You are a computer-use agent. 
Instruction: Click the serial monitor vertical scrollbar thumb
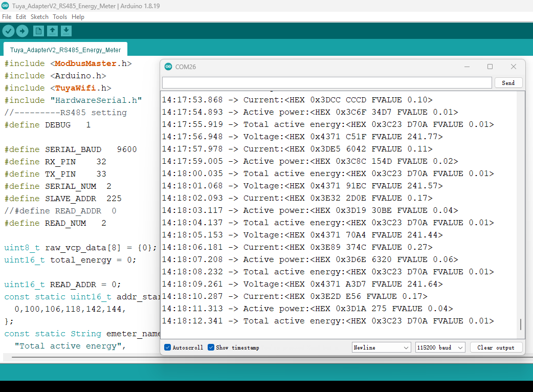tap(521, 324)
